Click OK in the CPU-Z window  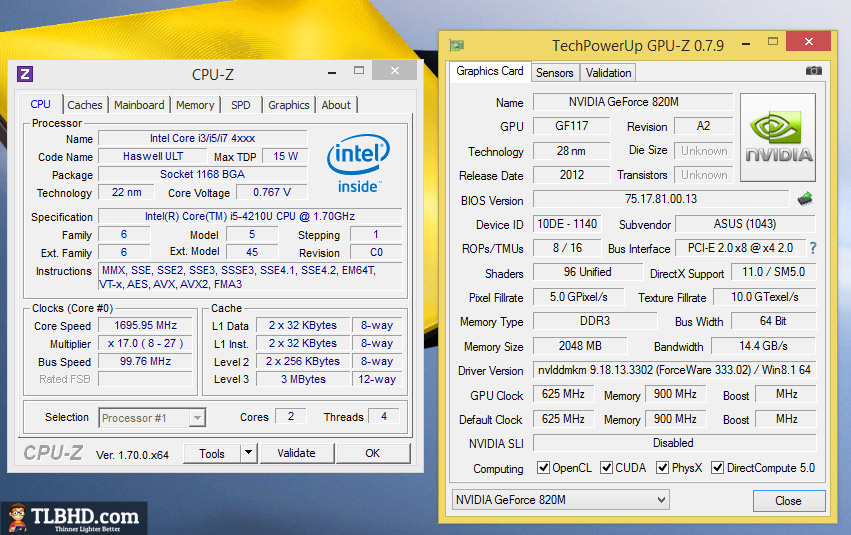coord(373,453)
